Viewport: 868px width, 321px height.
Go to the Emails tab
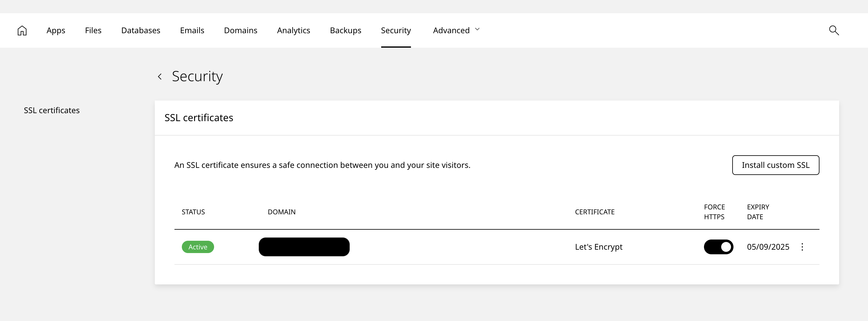click(x=192, y=30)
